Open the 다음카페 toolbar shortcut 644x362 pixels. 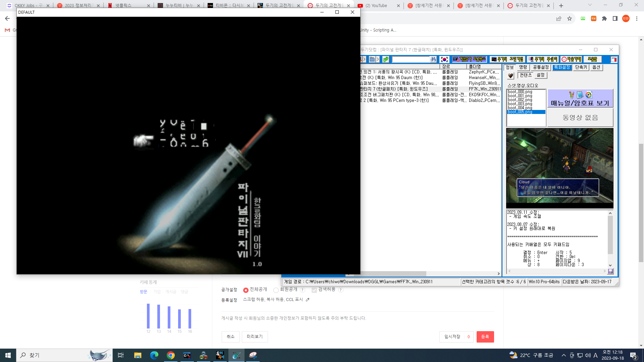click(571, 59)
